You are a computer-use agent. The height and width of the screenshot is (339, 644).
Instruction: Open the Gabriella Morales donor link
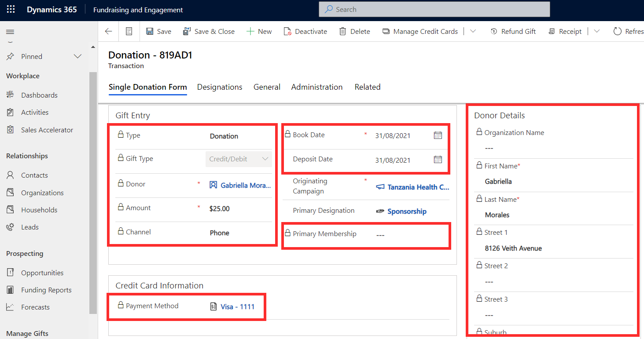coord(246,185)
